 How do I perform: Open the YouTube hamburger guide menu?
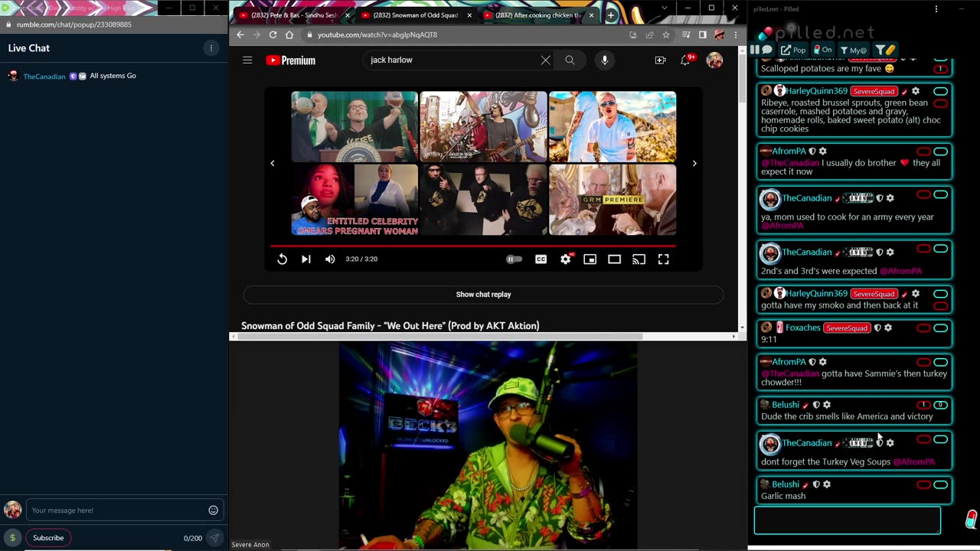247,60
